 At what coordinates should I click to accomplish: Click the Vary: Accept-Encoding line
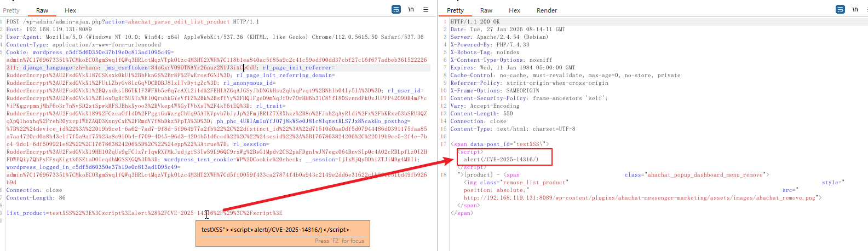click(488, 106)
